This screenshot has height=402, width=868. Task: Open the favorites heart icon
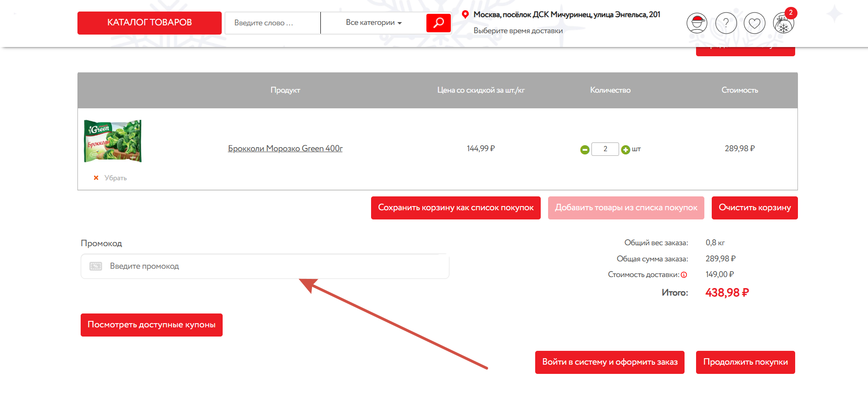point(755,23)
